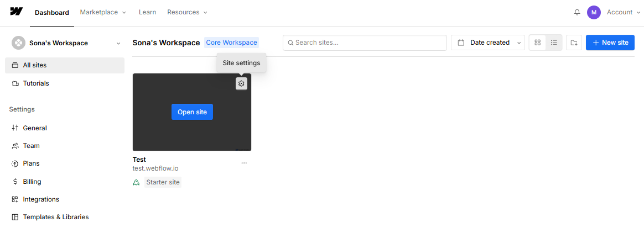The image size is (644, 233).
Task: Click the purple M account avatar
Action: click(594, 12)
